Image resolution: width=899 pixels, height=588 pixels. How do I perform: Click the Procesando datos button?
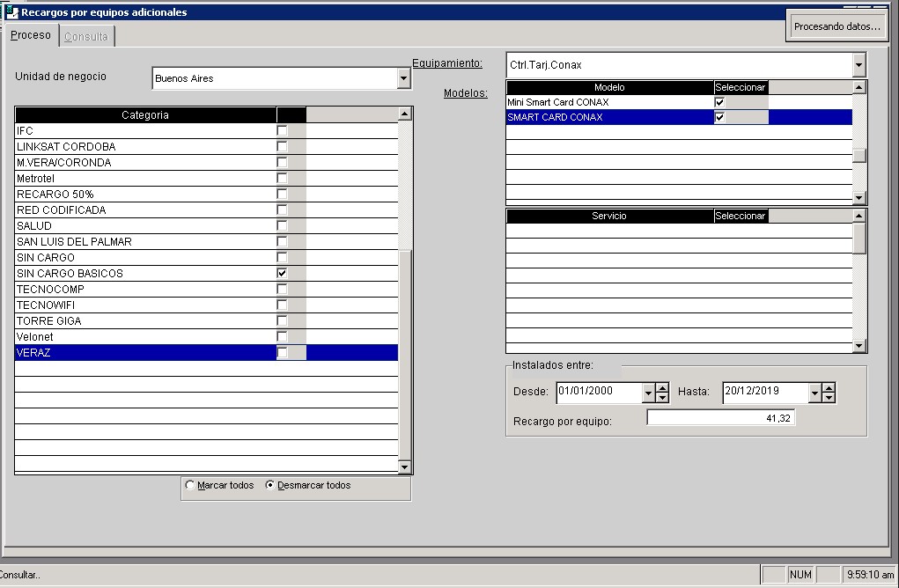(x=836, y=26)
